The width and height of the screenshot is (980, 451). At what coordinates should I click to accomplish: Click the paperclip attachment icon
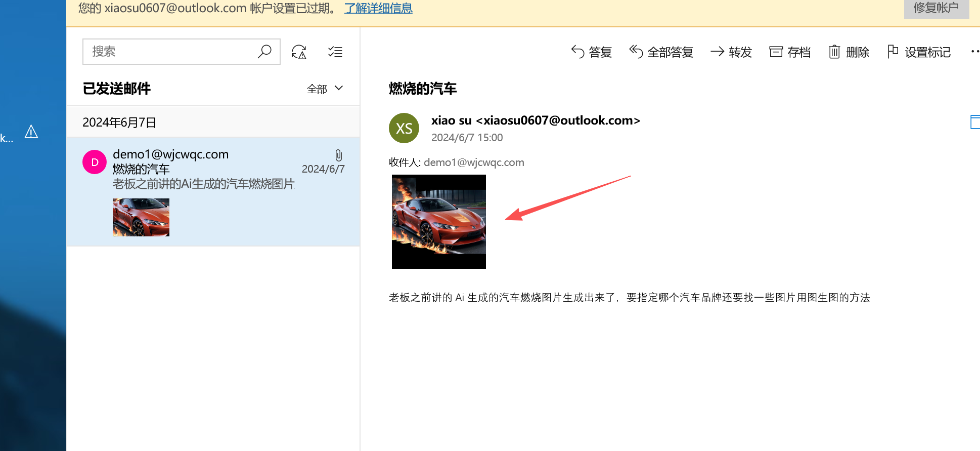click(x=339, y=155)
